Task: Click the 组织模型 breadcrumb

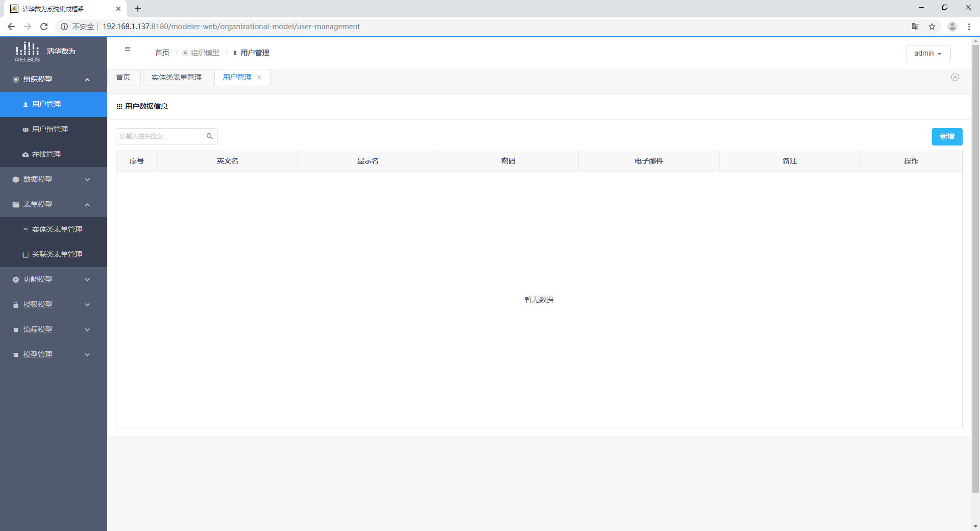Action: coord(201,53)
